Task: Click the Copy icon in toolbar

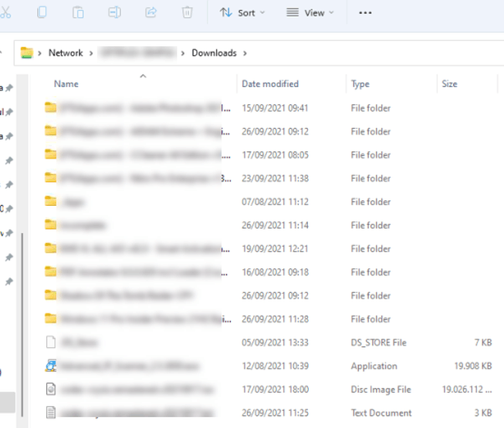Action: tap(42, 12)
